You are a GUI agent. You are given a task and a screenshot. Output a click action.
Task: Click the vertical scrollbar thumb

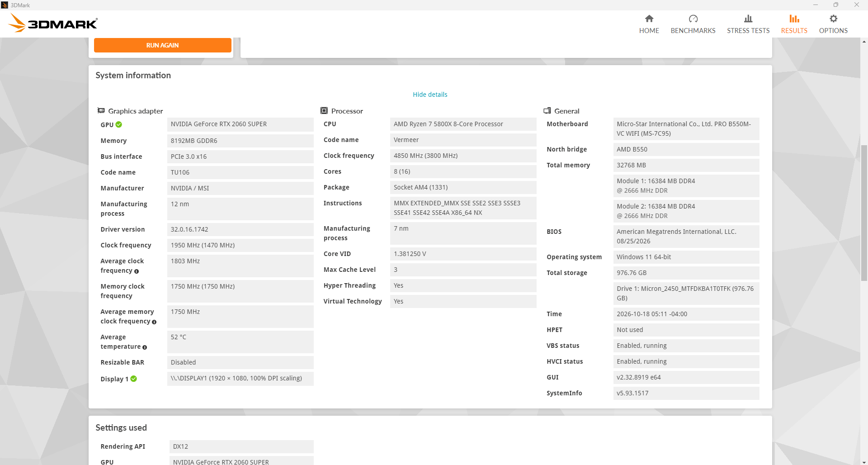click(864, 213)
